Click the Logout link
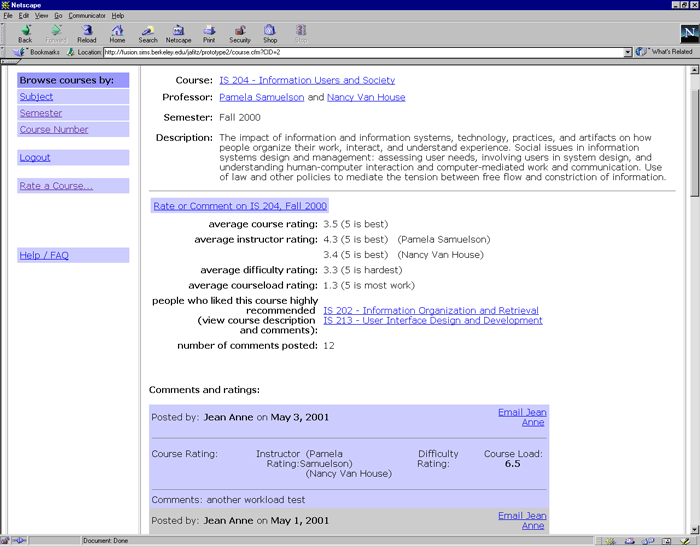The image size is (700, 547). pos(35,158)
